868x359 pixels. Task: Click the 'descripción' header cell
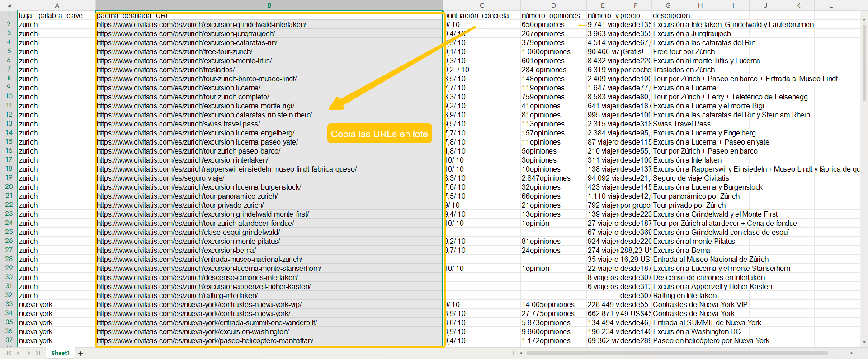coord(668,15)
